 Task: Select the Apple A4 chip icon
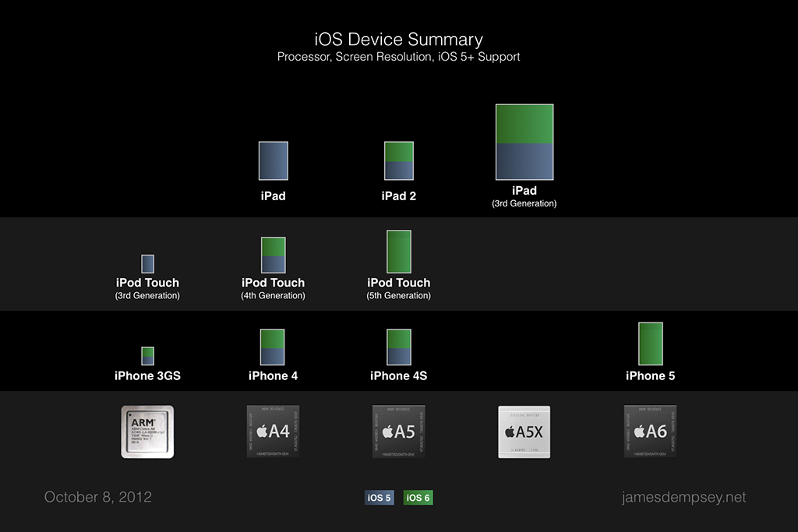click(274, 432)
